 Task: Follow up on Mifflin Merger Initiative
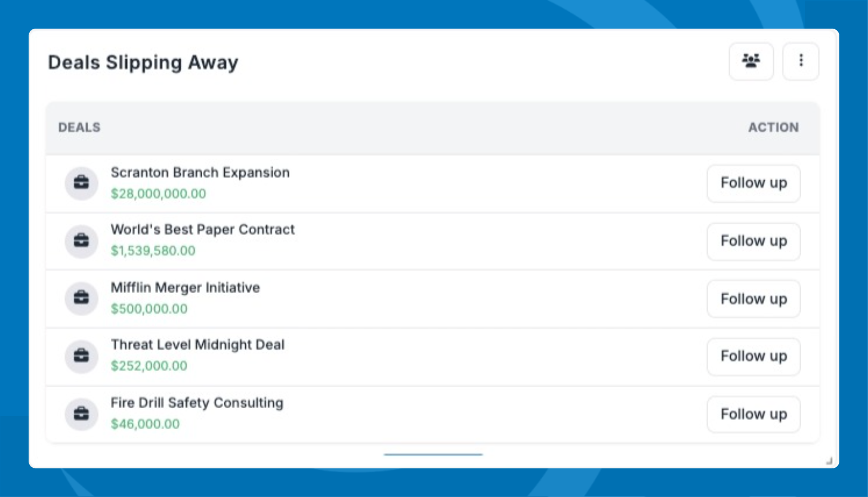click(x=753, y=299)
